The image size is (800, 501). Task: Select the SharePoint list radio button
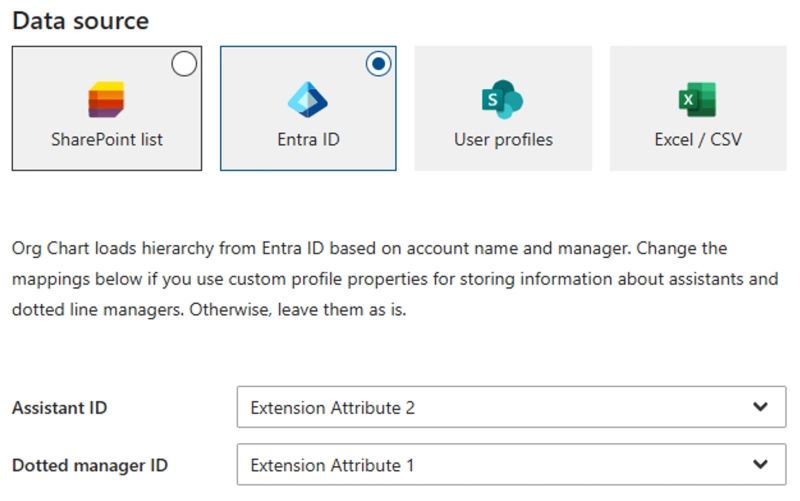coord(184,64)
